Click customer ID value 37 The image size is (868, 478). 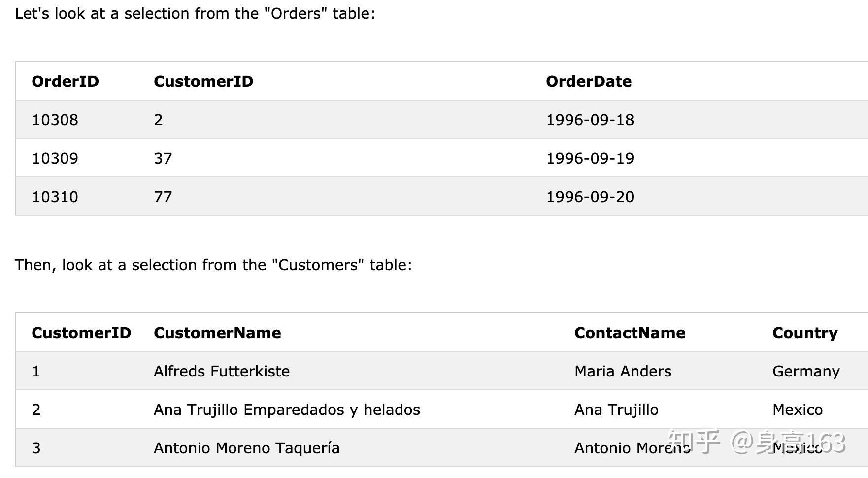[163, 158]
